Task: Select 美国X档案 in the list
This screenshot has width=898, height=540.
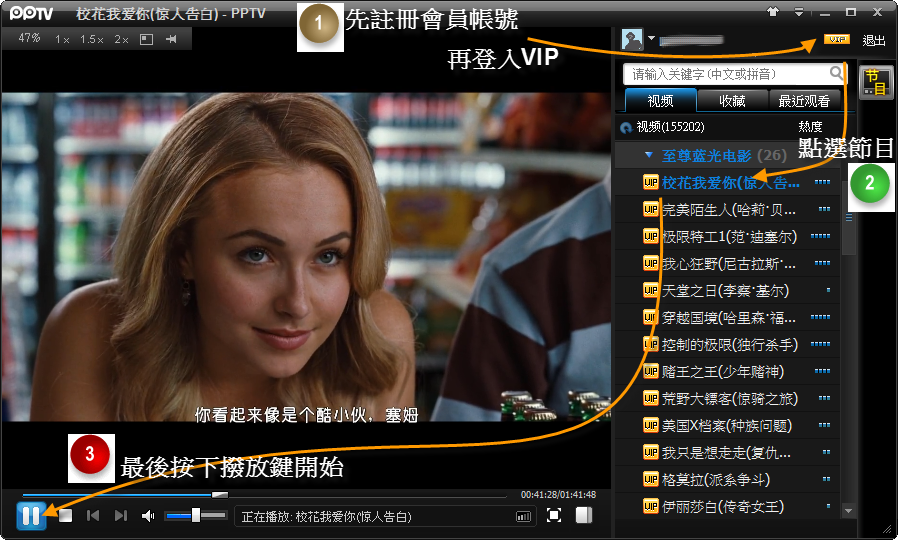Action: click(727, 425)
